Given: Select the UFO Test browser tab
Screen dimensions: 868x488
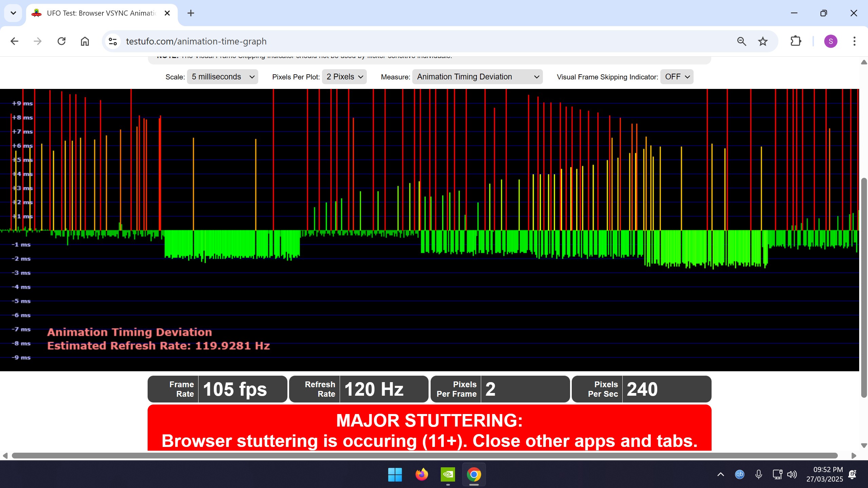Looking at the screenshot, I should tap(102, 14).
